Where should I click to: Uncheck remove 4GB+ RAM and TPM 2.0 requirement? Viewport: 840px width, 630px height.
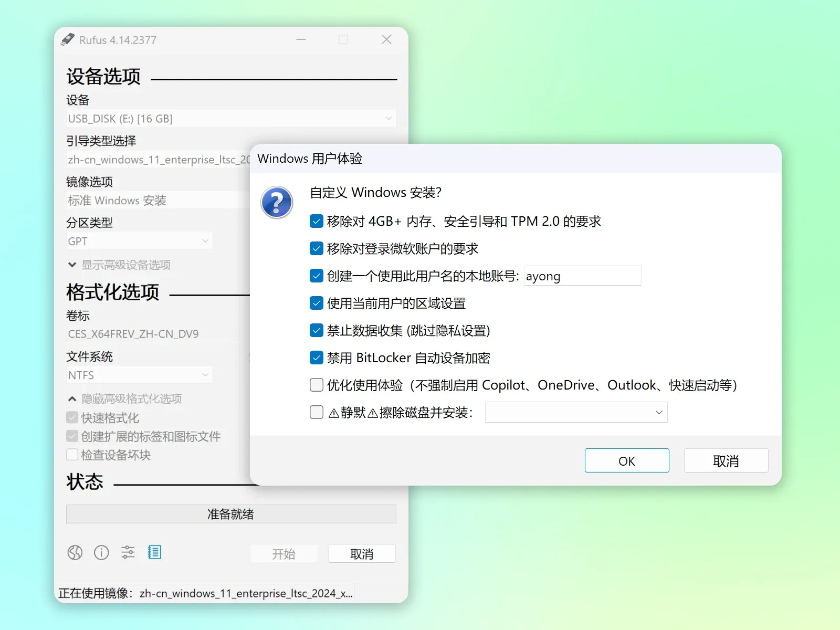[x=317, y=222]
